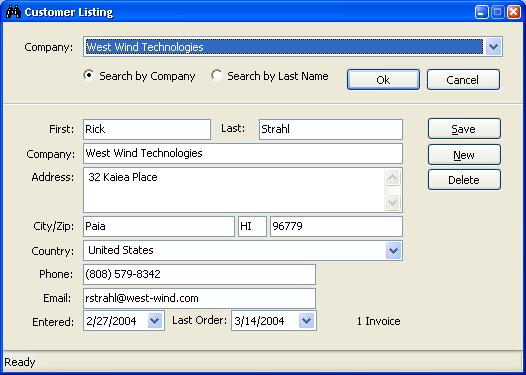Click the Address scrollbar down arrow

pos(392,203)
